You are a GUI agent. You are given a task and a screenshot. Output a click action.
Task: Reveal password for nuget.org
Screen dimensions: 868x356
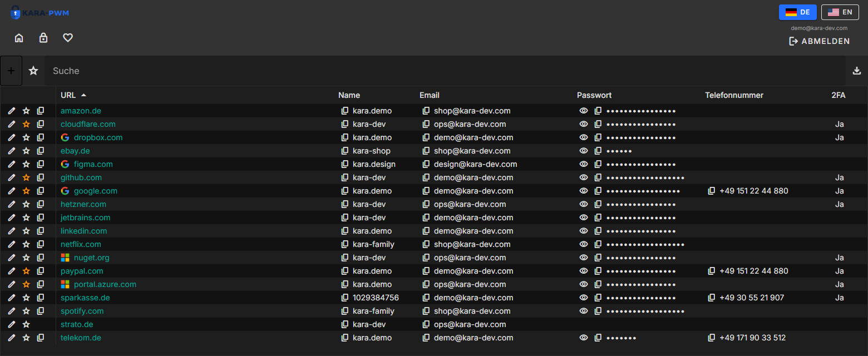pyautogui.click(x=584, y=258)
